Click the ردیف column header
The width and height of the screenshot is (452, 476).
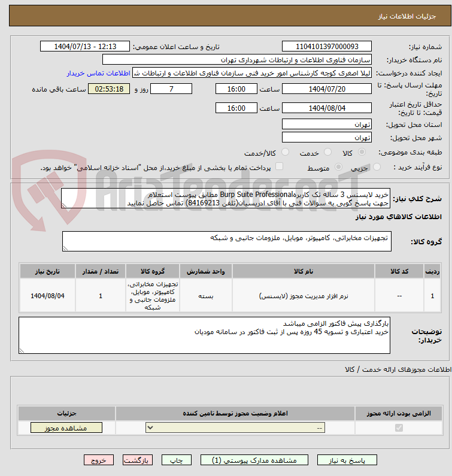pyautogui.click(x=432, y=271)
